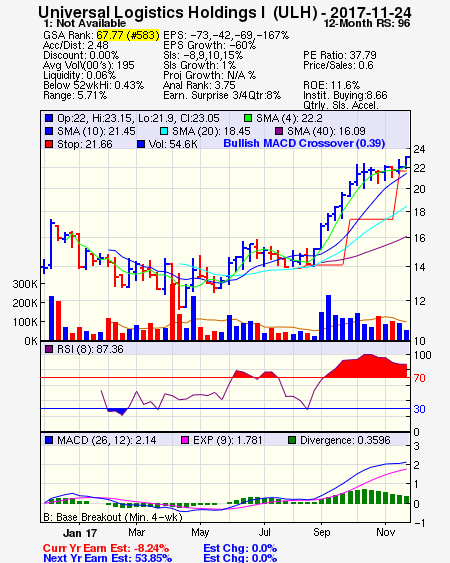Click the blue Vol legend swatch
450x563 pixels.
coord(141,144)
